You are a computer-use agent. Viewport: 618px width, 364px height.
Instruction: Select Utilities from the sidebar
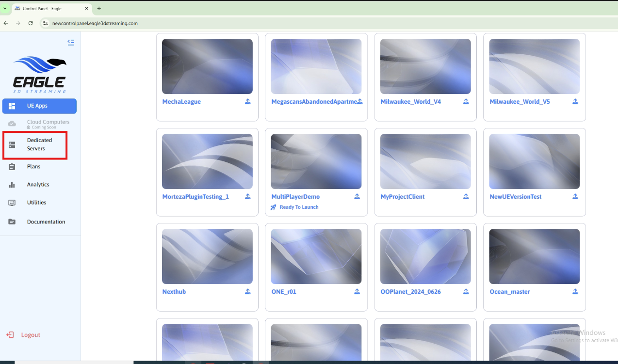36,203
